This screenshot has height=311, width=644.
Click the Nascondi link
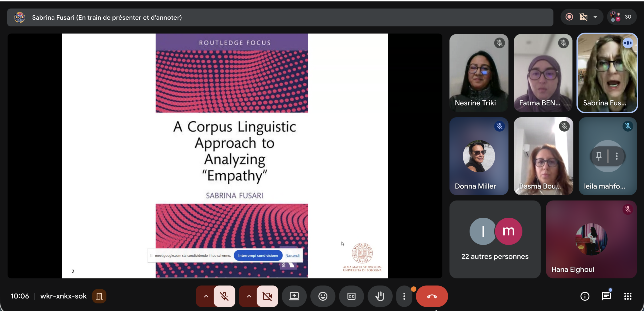click(292, 255)
